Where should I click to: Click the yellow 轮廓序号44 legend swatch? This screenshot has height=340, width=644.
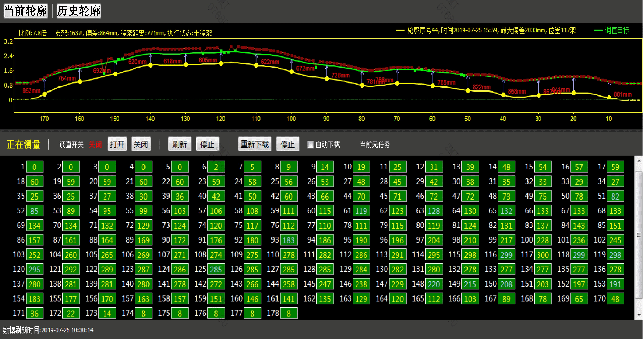click(400, 31)
